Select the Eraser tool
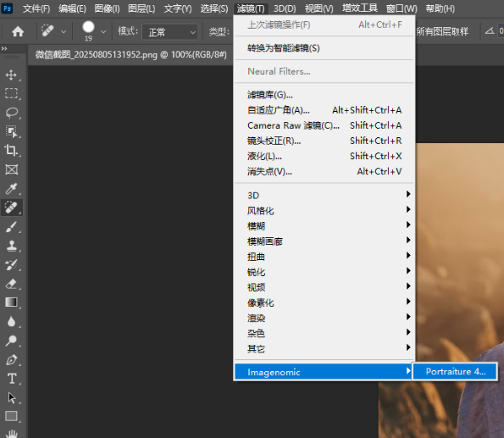The width and height of the screenshot is (504, 438). point(11,284)
